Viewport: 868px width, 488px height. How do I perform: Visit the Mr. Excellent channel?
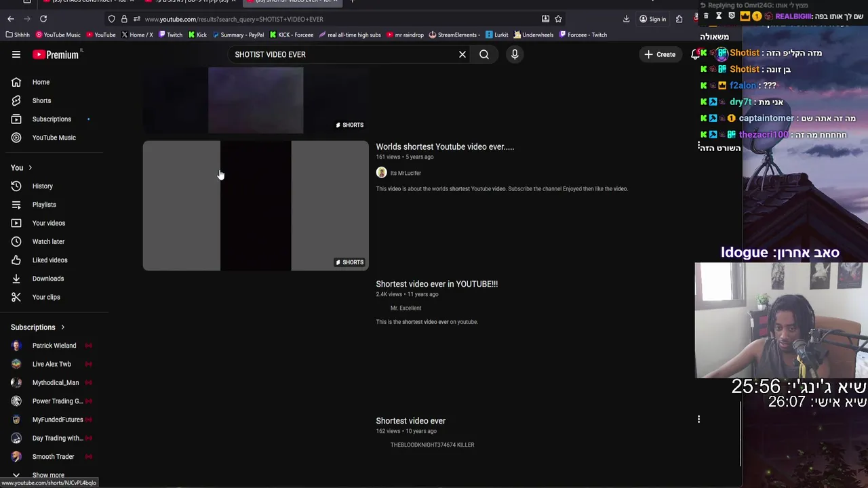point(406,308)
